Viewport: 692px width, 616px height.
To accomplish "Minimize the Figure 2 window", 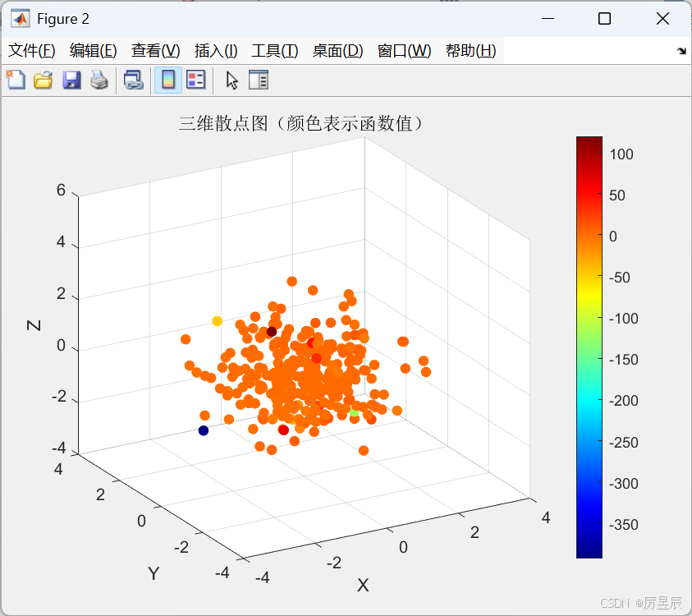I will (x=548, y=19).
